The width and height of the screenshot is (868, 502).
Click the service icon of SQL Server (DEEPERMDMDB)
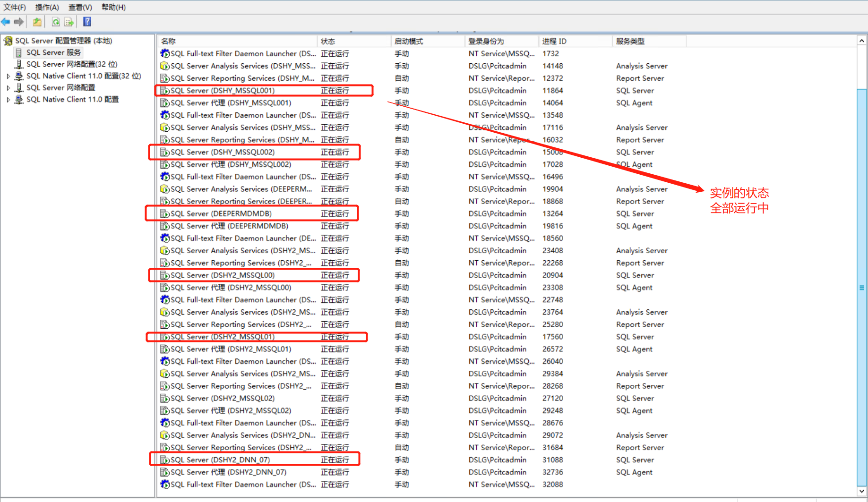click(164, 214)
